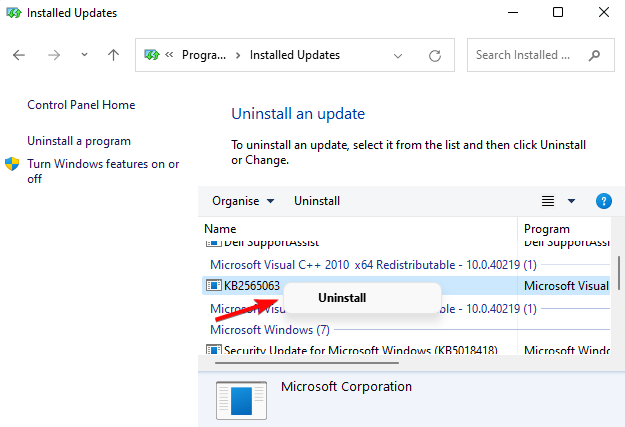Change view with the list view icon
The image size is (625, 427).
point(548,201)
